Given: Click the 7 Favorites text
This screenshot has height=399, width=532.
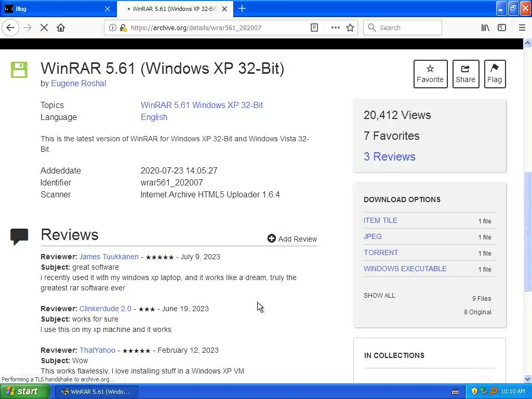Looking at the screenshot, I should [x=392, y=136].
